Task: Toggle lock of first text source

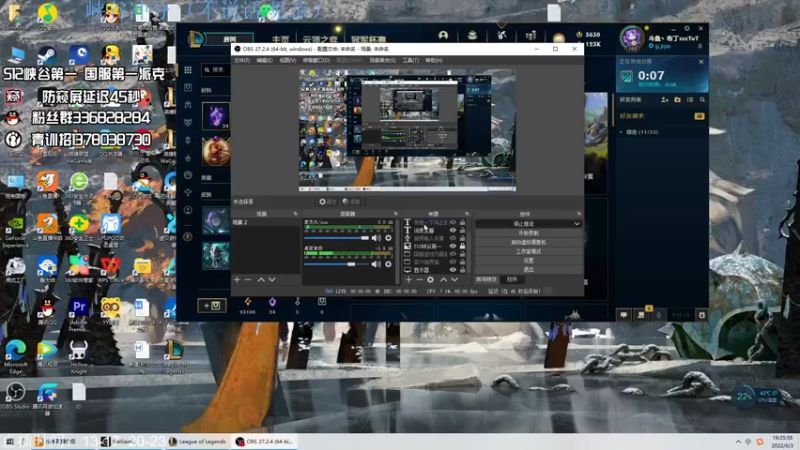Action: pos(462,222)
